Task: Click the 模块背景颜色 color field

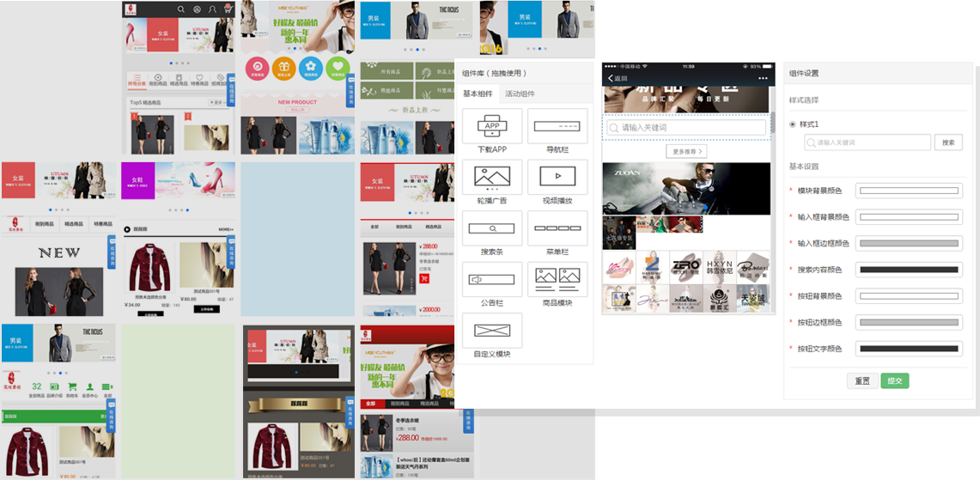Action: click(x=909, y=191)
